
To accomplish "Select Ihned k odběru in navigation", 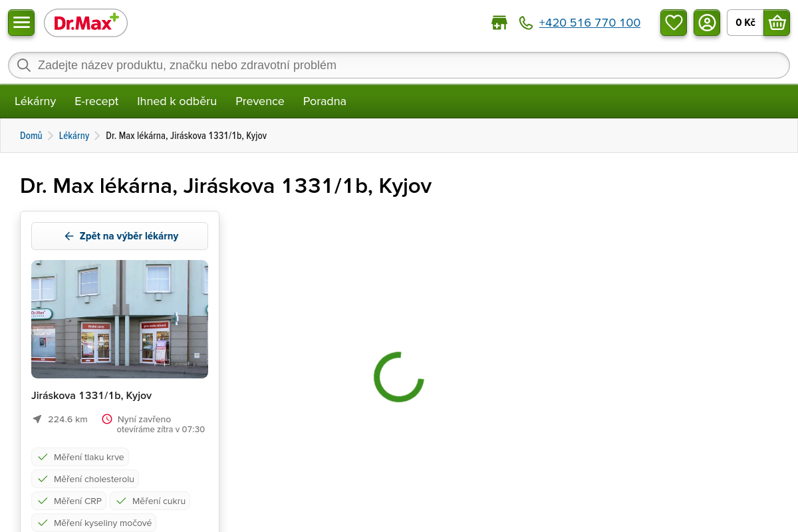I will [x=177, y=101].
